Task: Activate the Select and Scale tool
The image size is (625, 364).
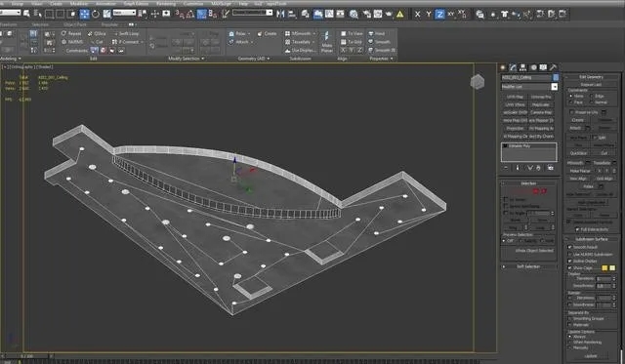Action: pyautogui.click(x=106, y=15)
